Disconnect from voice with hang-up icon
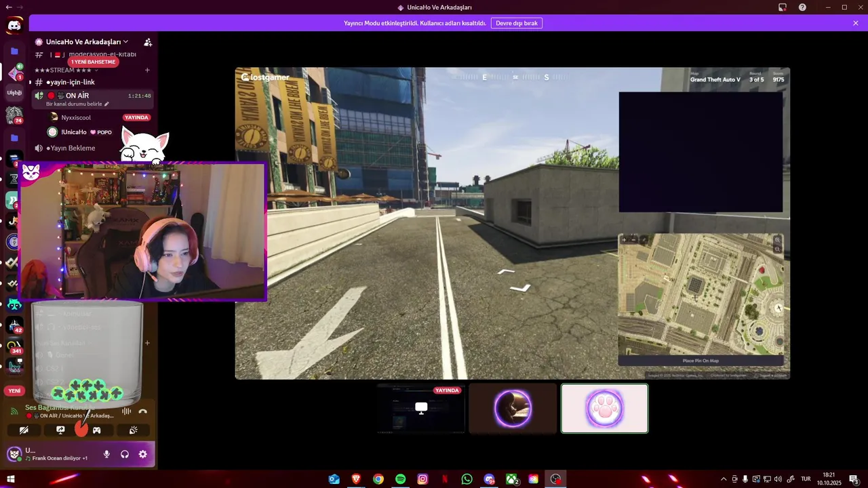 (142, 411)
